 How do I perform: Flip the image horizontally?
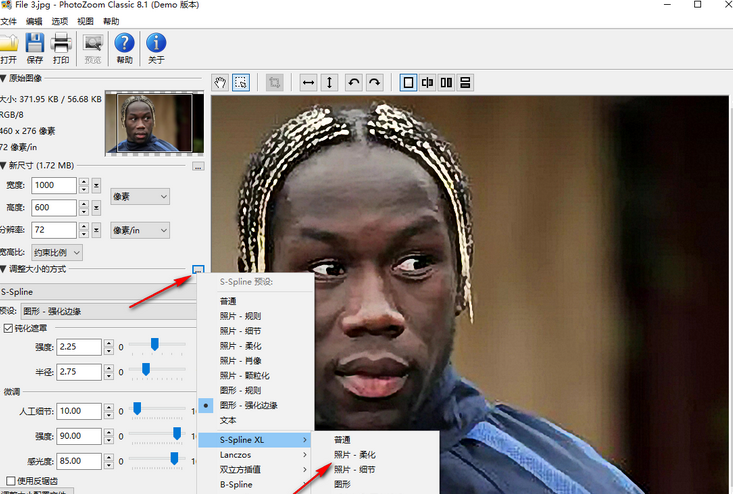309,82
